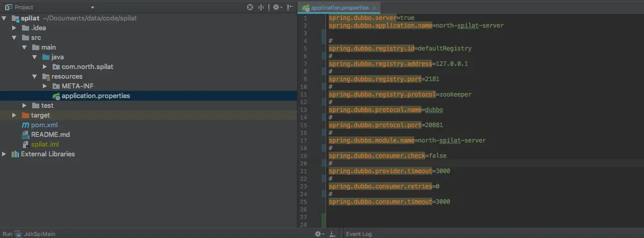Click the spring.dubbo.module.name property line

point(407,140)
